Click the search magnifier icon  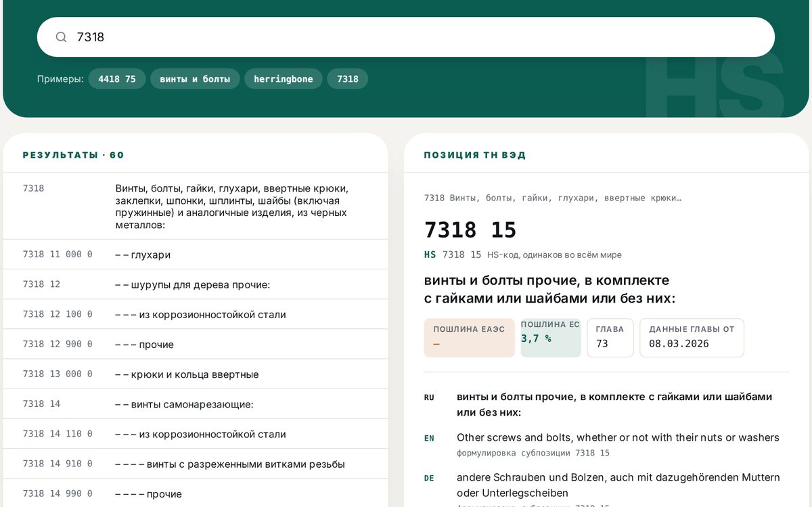click(61, 37)
